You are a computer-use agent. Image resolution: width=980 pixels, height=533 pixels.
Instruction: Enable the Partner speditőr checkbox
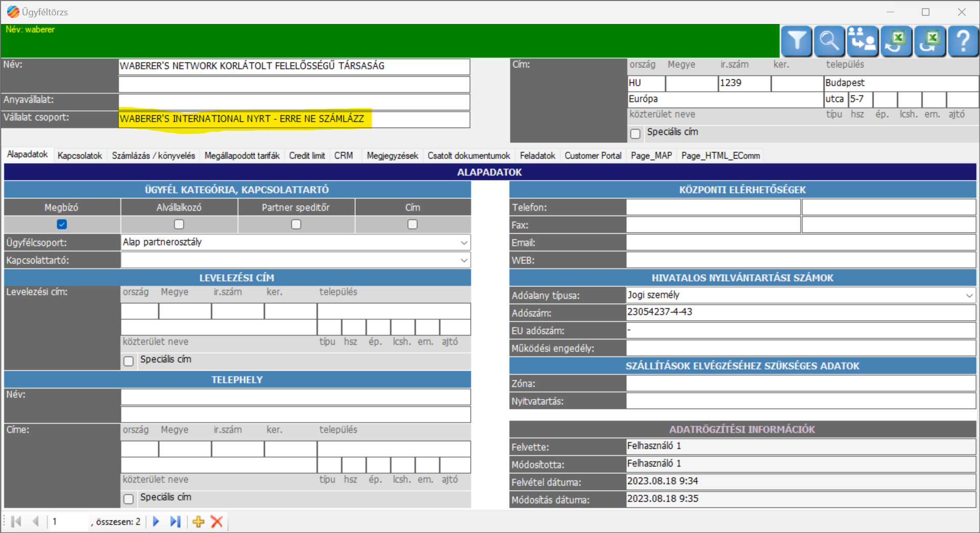pyautogui.click(x=296, y=224)
